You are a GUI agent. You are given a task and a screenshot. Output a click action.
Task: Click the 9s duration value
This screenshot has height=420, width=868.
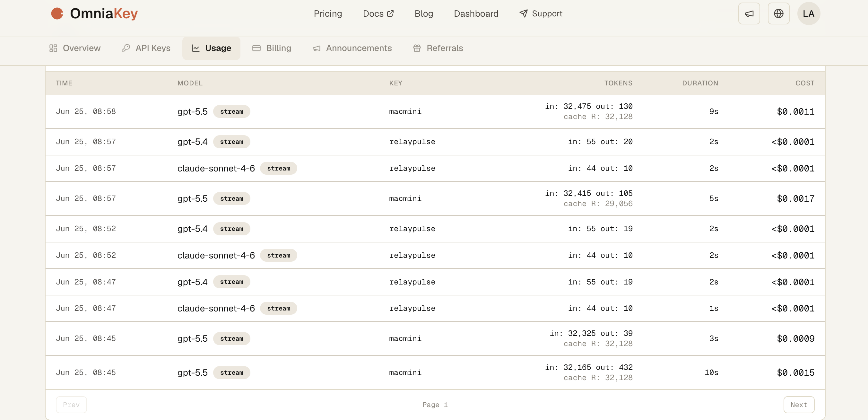click(714, 111)
